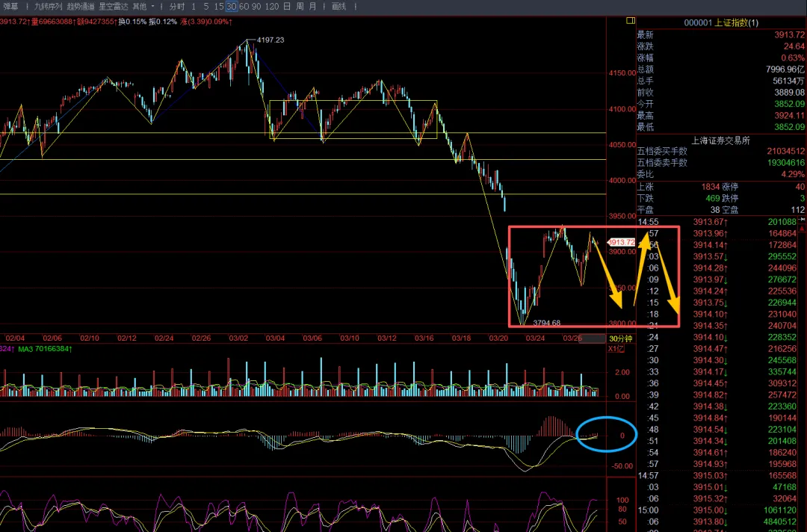Click the 30分钟 period label below the chart
807x532 pixels.
620,338
